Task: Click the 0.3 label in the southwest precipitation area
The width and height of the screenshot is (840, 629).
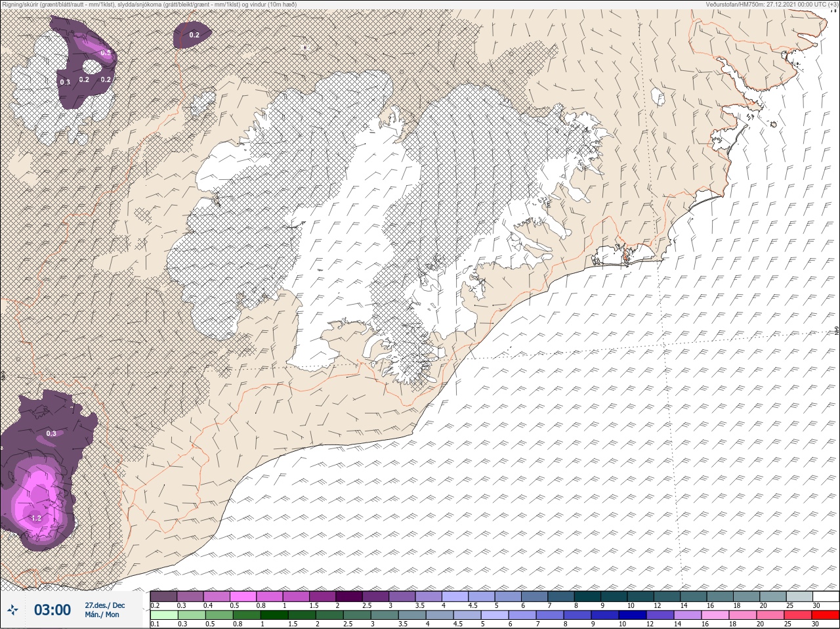Action: pyautogui.click(x=51, y=433)
